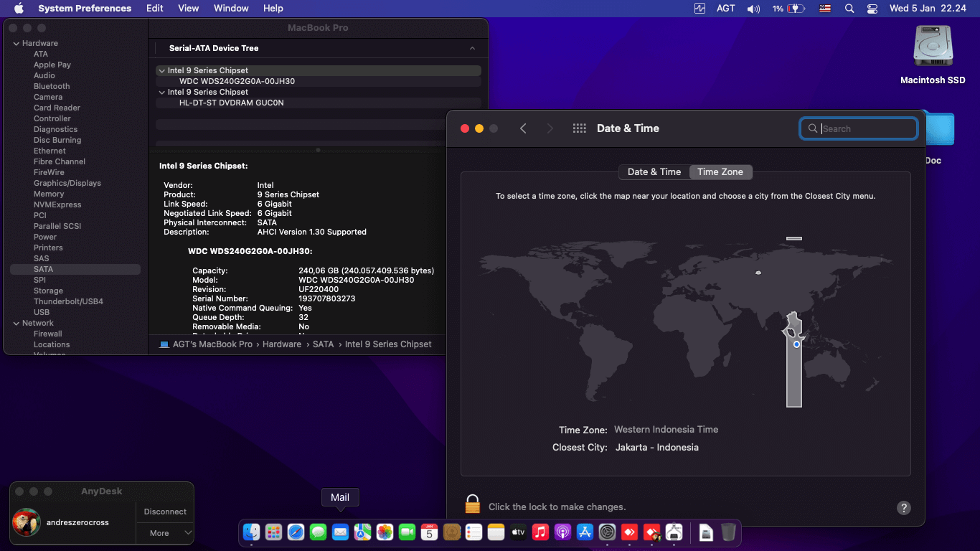
Task: Select Thunderbolt/USB4 in the sidebar
Action: click(x=68, y=301)
